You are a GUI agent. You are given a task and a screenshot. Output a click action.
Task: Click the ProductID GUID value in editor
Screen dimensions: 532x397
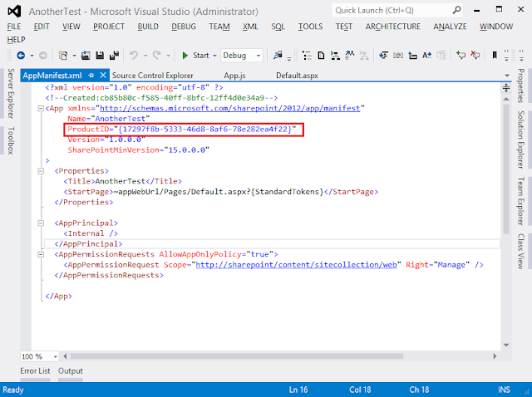[205, 130]
